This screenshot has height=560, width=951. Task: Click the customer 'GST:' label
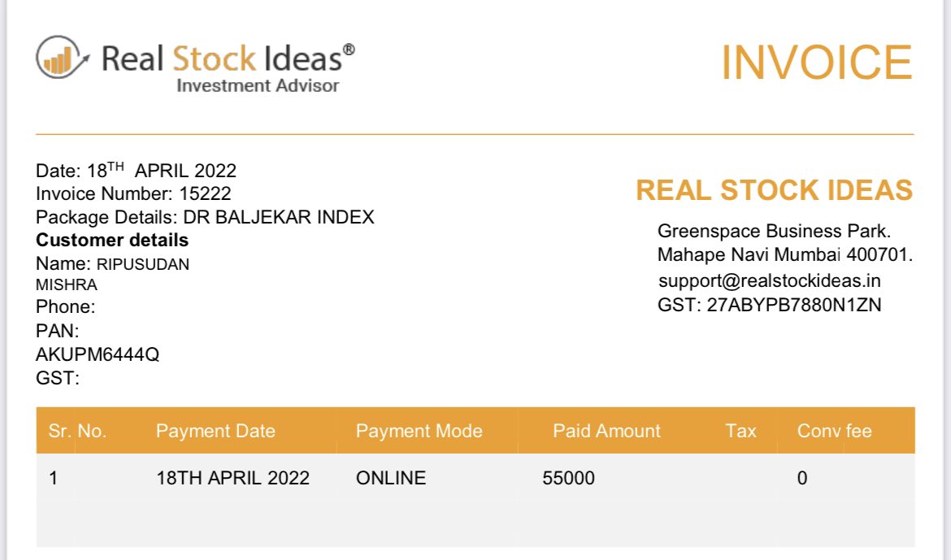(x=58, y=378)
